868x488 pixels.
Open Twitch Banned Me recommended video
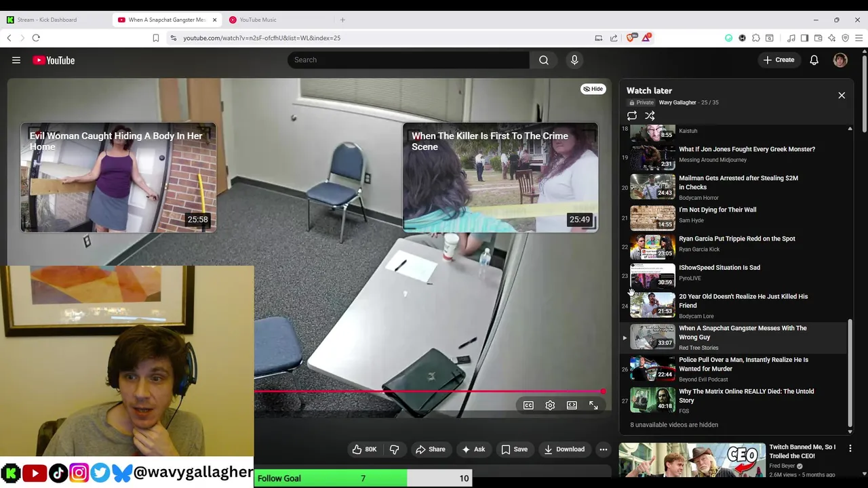[x=692, y=462]
